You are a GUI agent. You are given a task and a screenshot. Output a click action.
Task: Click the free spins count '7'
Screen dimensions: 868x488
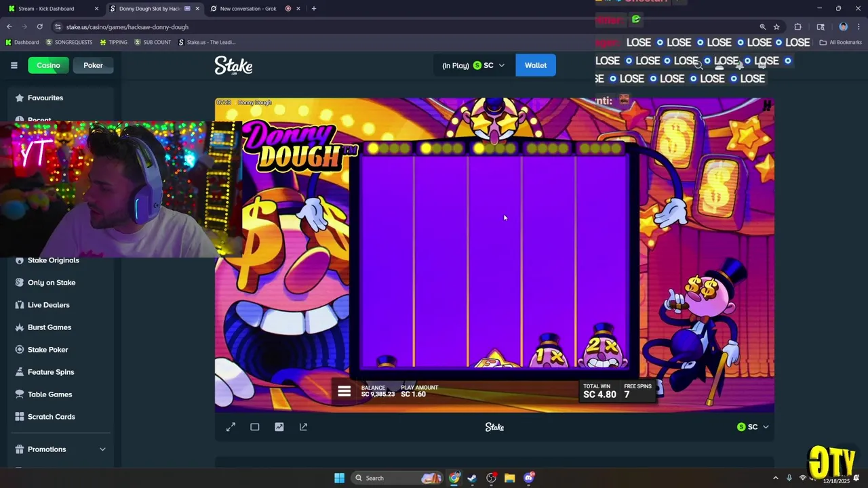[x=627, y=394]
